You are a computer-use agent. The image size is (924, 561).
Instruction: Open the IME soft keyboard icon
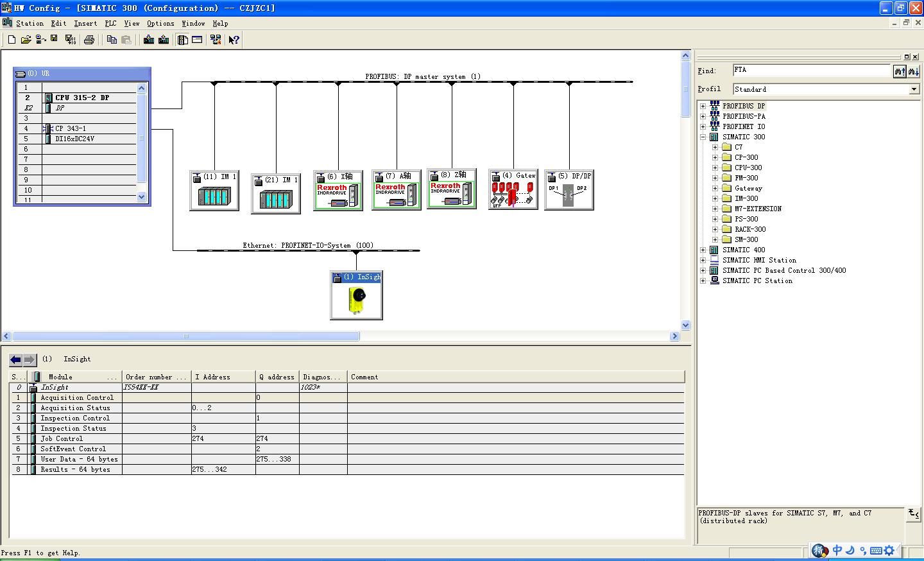point(876,550)
